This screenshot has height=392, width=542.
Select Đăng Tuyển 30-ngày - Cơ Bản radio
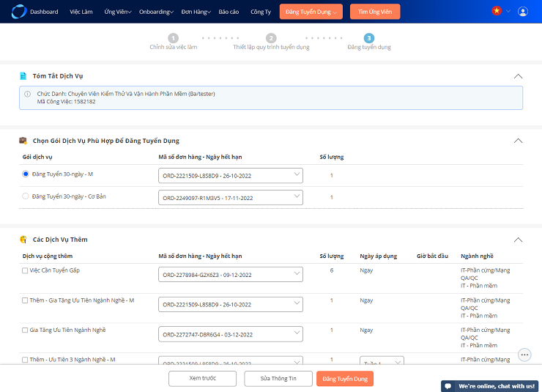click(x=25, y=196)
